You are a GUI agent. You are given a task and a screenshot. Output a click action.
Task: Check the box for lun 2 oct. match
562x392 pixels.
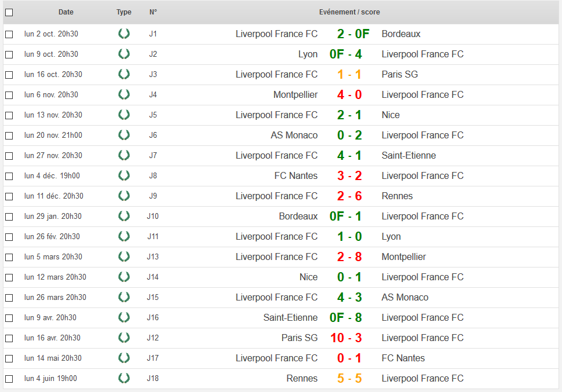click(9, 34)
